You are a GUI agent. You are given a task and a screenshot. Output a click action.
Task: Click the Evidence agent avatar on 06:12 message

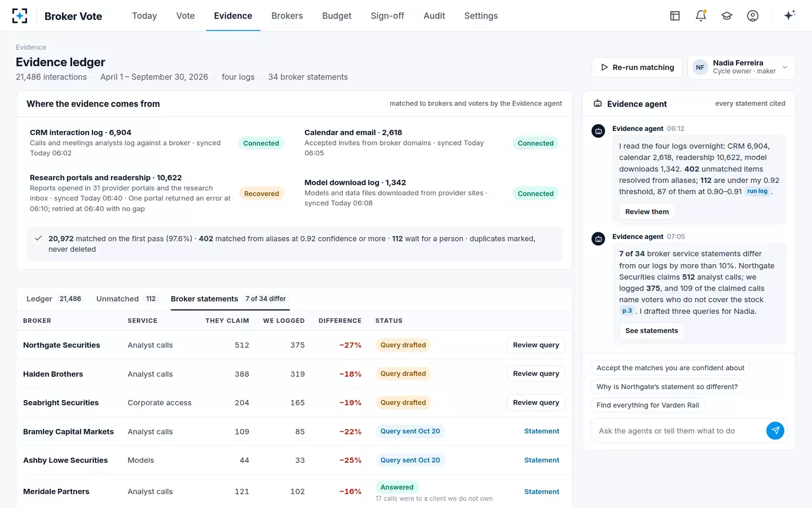(598, 131)
